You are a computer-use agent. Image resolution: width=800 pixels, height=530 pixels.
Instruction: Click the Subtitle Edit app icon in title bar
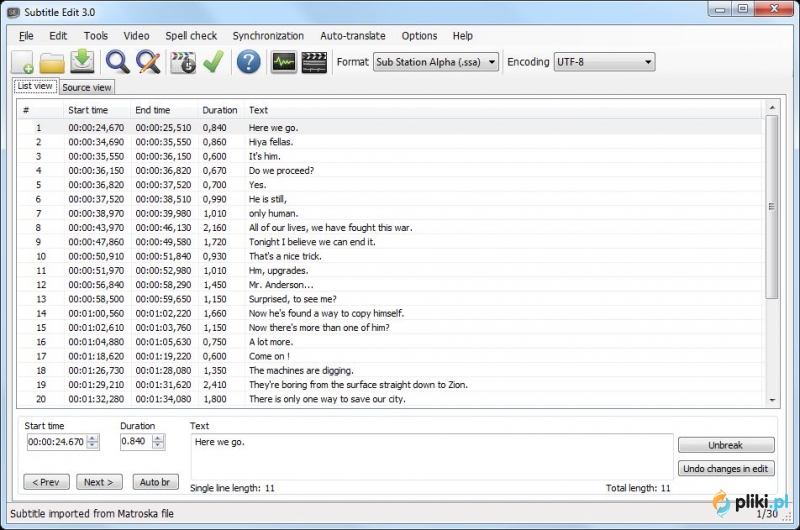14,12
